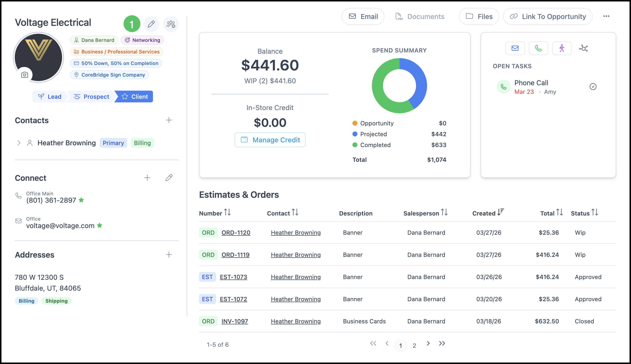
Task: Click the email activity icon above Open Tasks
Action: (515, 48)
